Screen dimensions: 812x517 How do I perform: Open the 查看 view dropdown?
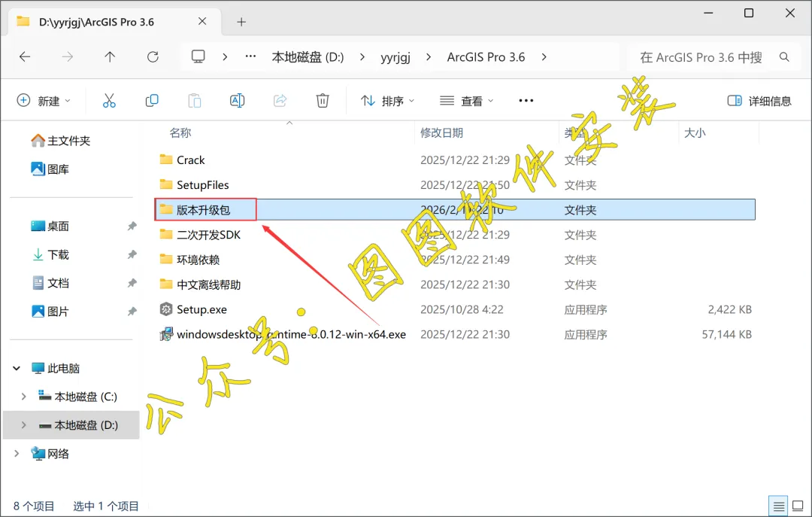coord(467,101)
